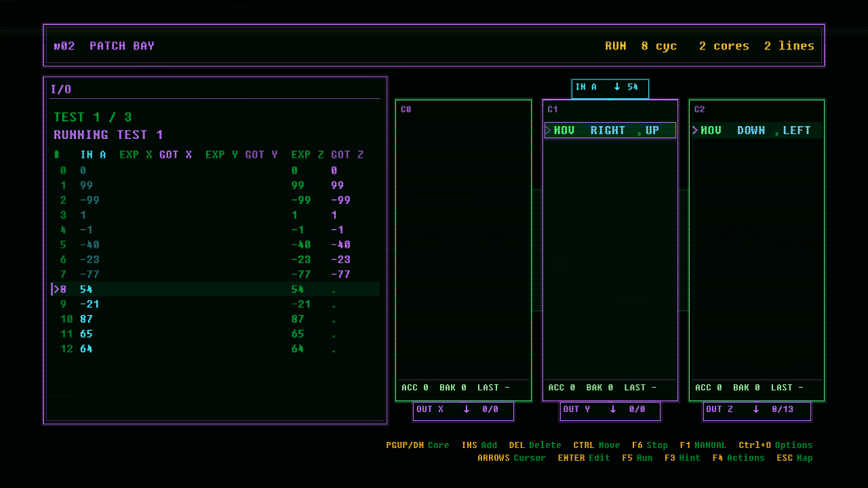The image size is (868, 488).
Task: Click the C1 core label
Action: point(553,109)
